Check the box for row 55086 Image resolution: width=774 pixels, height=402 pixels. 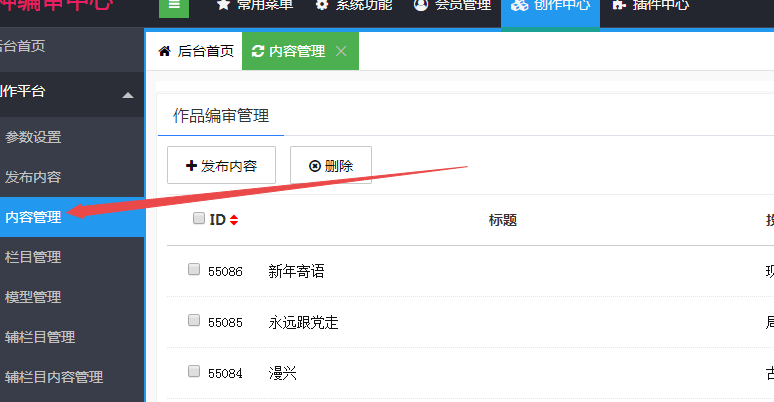(x=194, y=270)
